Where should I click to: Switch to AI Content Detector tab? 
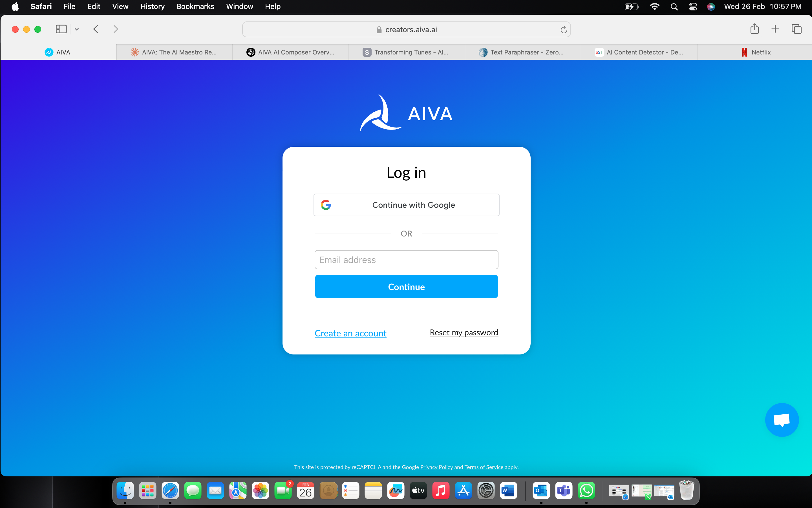[639, 52]
